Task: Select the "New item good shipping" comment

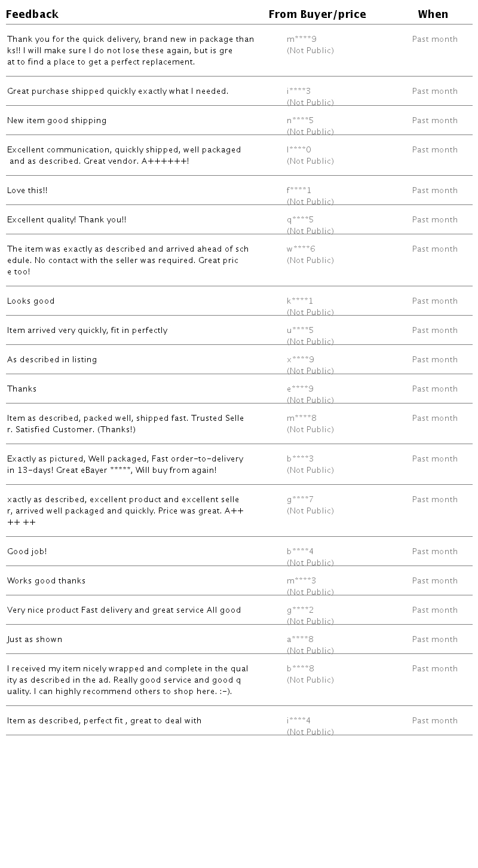Action: click(x=57, y=121)
